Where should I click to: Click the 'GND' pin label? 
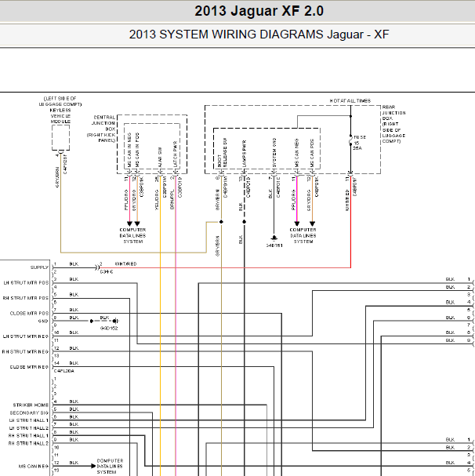click(43, 321)
